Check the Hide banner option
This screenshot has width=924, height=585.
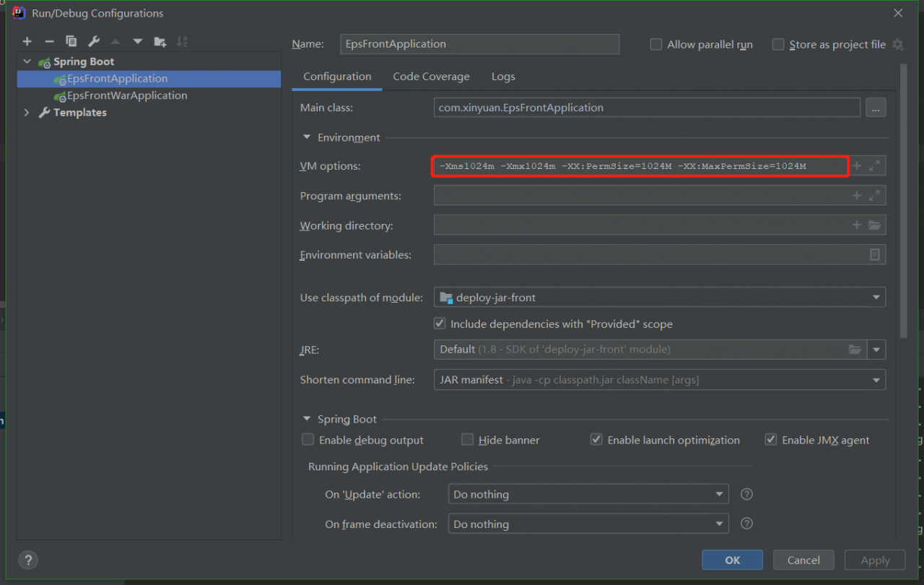468,440
